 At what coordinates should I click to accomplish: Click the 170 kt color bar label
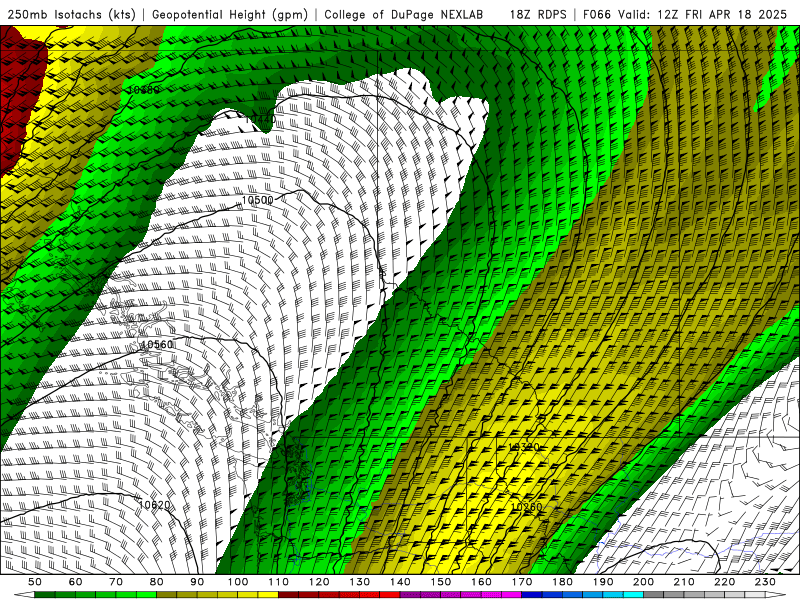point(522,582)
